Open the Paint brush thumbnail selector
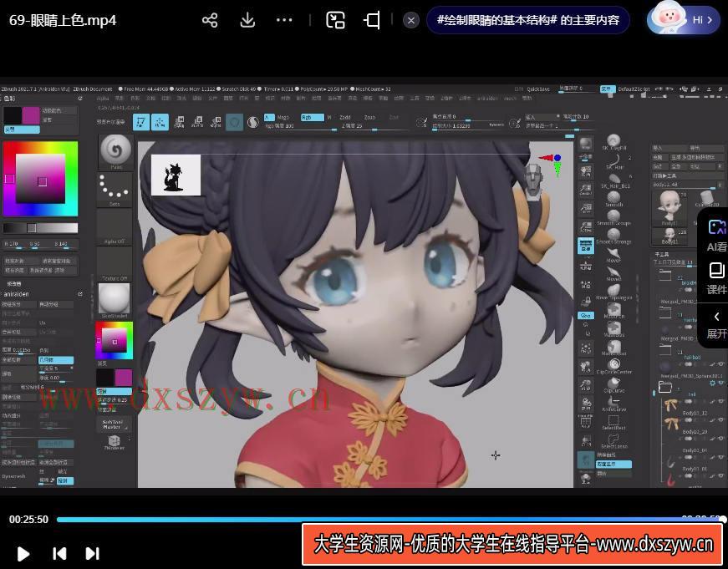728x569 pixels. pyautogui.click(x=115, y=152)
